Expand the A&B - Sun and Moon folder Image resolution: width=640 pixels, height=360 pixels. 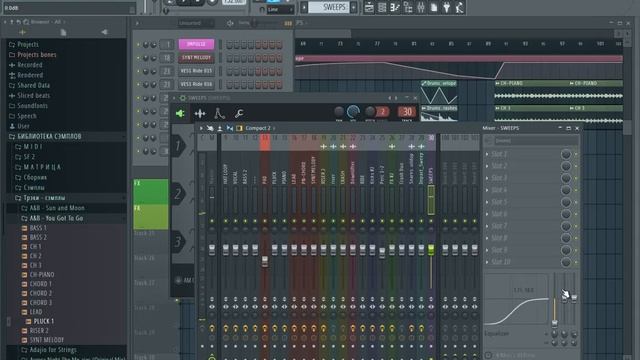(57, 208)
